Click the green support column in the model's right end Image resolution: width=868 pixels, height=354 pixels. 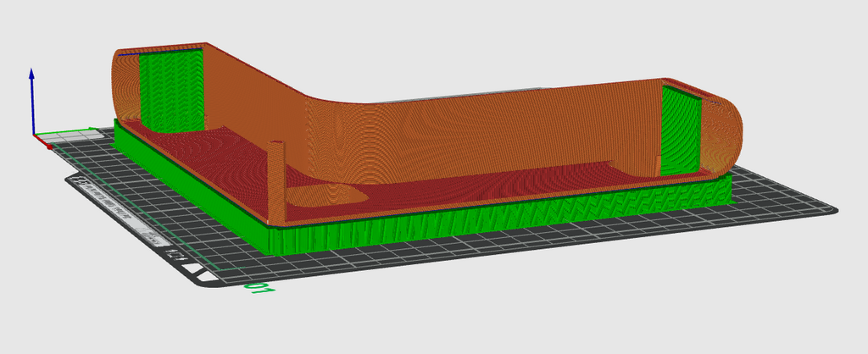click(x=681, y=131)
